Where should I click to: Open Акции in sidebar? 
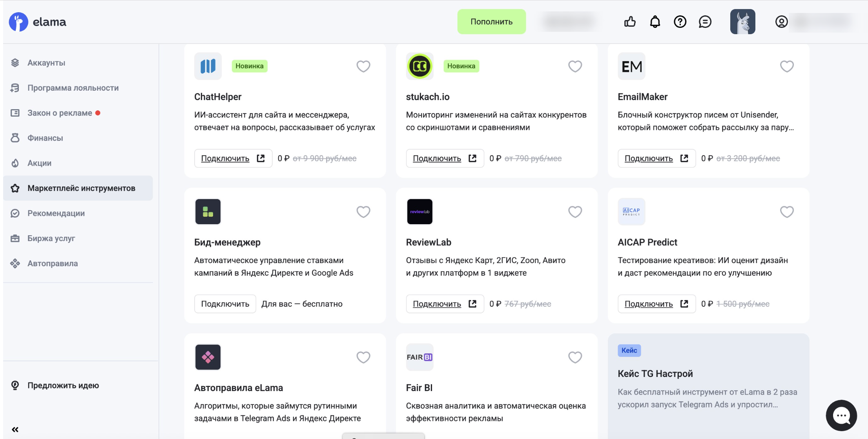[x=78, y=163]
